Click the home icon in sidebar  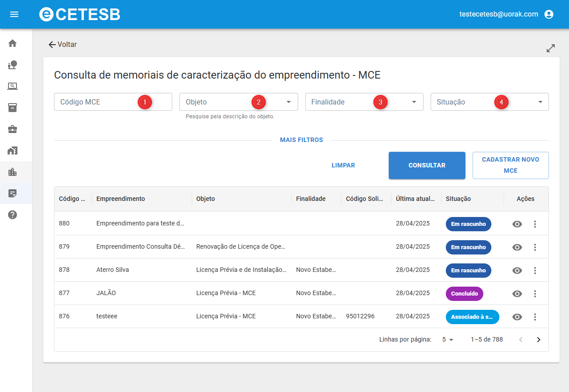[12, 43]
